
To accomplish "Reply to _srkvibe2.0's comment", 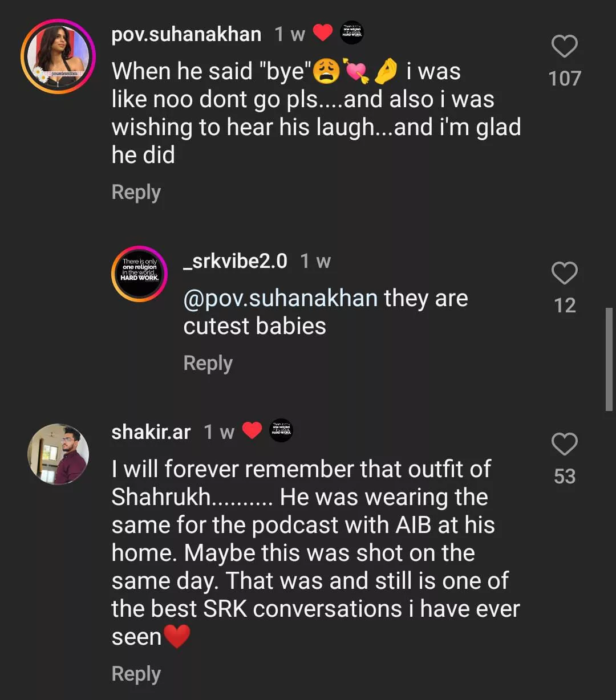I will 208,363.
